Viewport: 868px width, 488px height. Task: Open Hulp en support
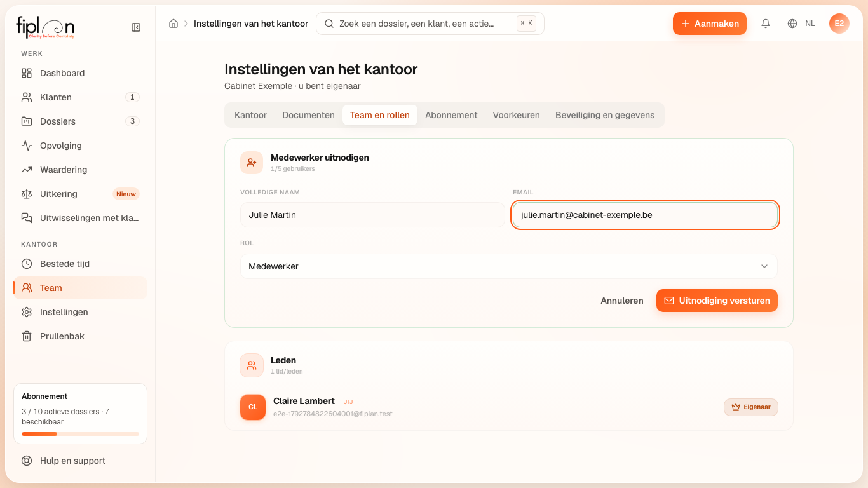coord(80,461)
